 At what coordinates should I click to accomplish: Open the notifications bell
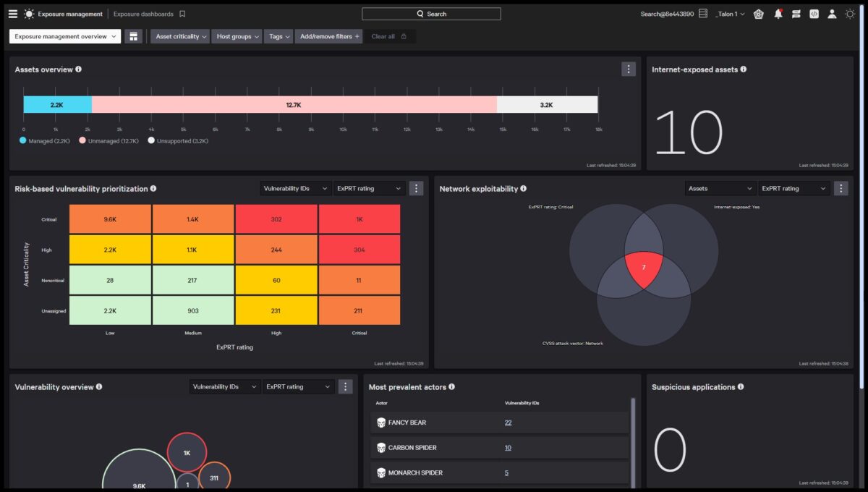coord(778,14)
